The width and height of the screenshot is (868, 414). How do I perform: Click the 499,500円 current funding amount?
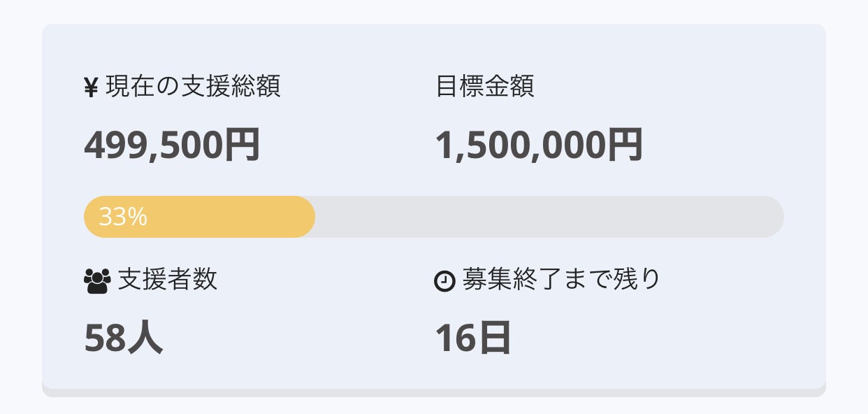click(x=172, y=145)
